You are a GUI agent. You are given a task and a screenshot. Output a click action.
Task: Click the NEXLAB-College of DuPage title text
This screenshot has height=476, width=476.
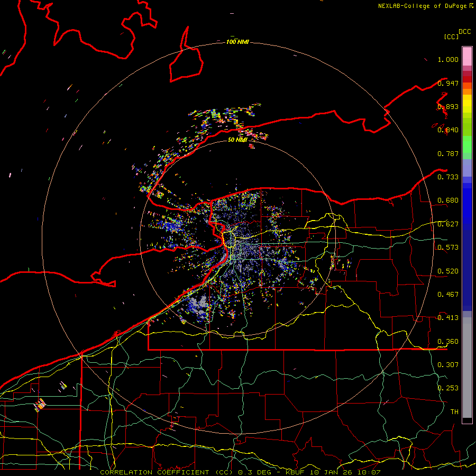423,6
